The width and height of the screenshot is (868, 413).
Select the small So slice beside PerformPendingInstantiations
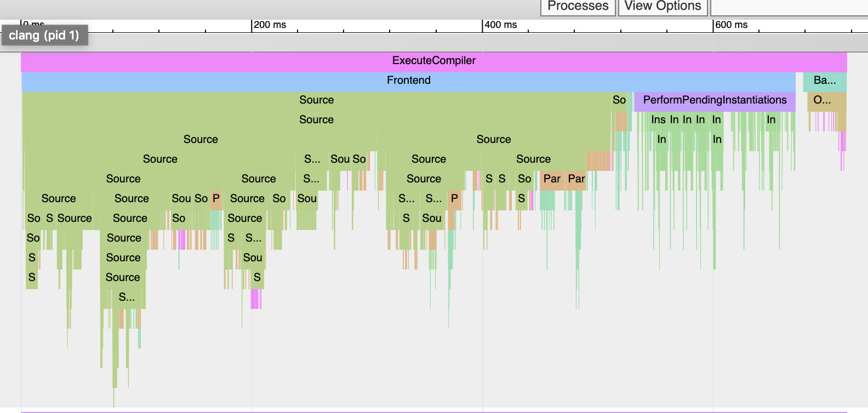619,100
